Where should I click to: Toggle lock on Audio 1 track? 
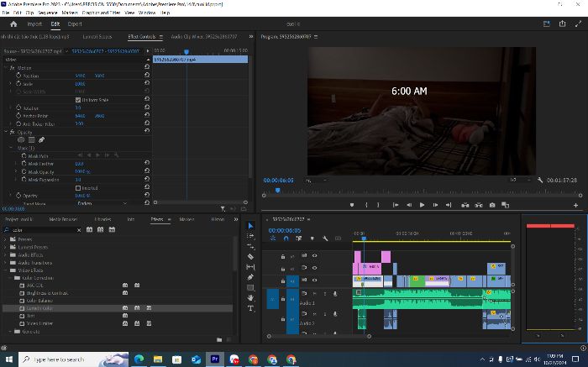coord(283,299)
